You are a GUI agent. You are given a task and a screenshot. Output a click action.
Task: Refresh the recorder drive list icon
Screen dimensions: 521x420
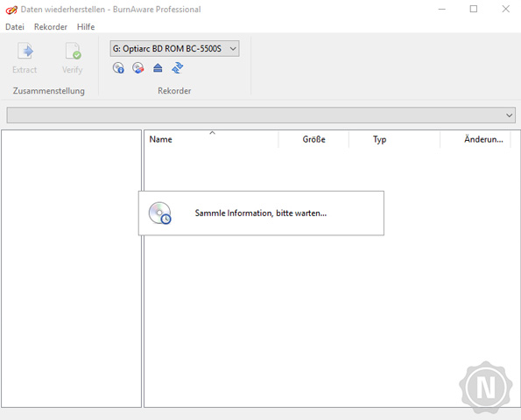coord(178,68)
